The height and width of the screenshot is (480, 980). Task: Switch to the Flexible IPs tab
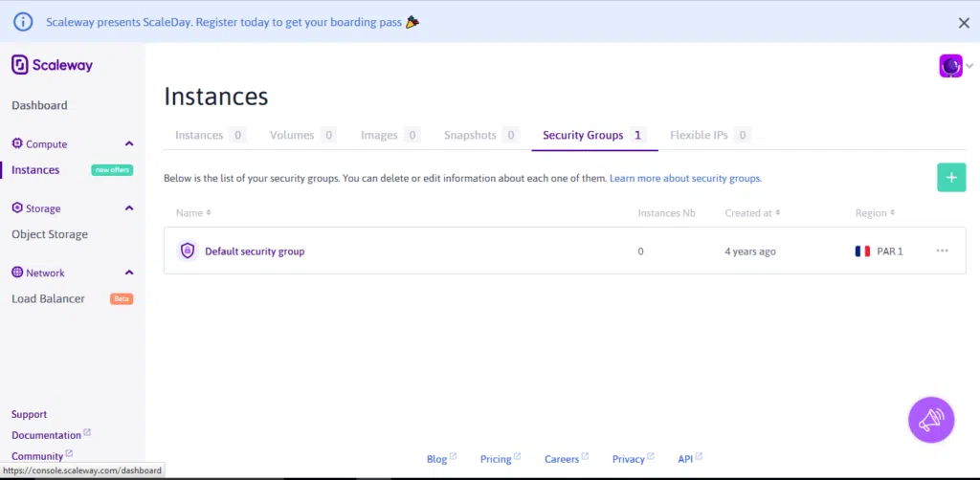click(699, 136)
